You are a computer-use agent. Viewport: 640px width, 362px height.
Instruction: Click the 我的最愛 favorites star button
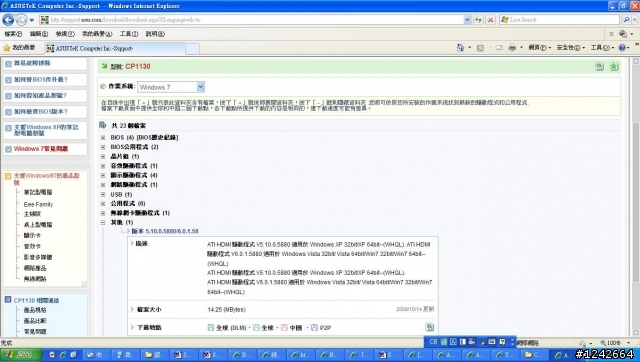coord(19,48)
